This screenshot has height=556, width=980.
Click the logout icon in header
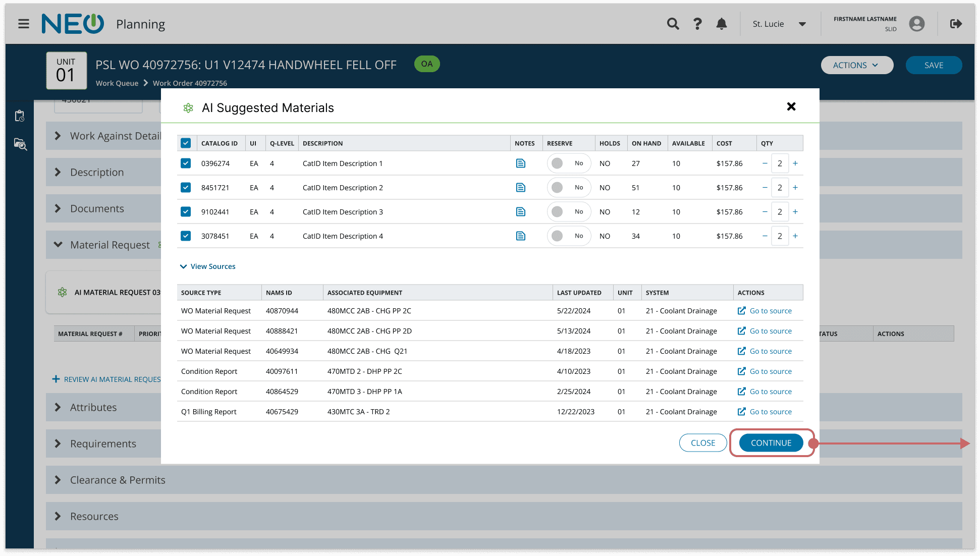[x=956, y=24]
